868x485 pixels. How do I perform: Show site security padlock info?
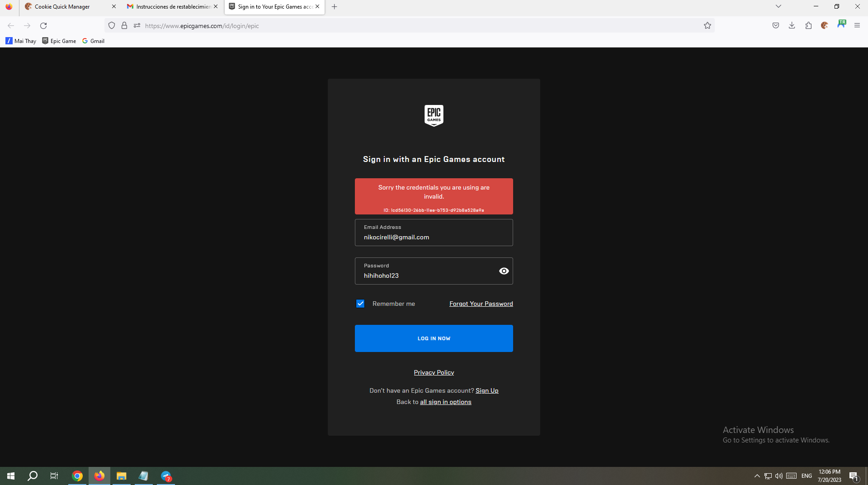[124, 26]
